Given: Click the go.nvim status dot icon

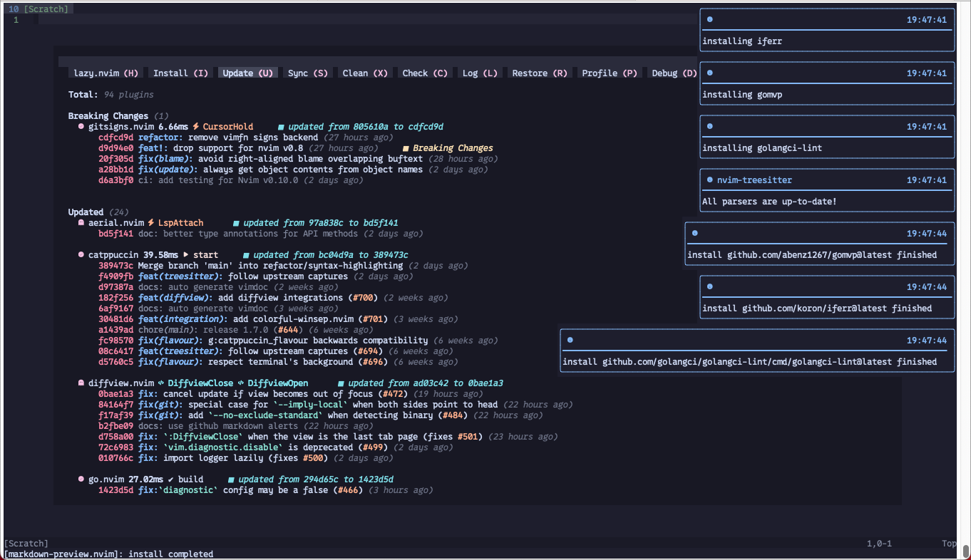Looking at the screenshot, I should click(x=81, y=479).
